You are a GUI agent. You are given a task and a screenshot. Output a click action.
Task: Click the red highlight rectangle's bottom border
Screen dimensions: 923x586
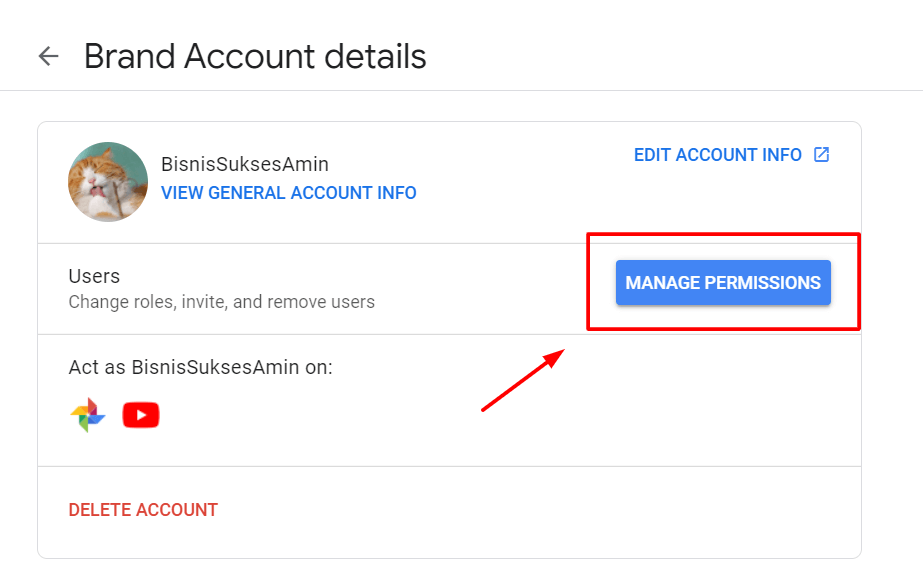(x=722, y=328)
